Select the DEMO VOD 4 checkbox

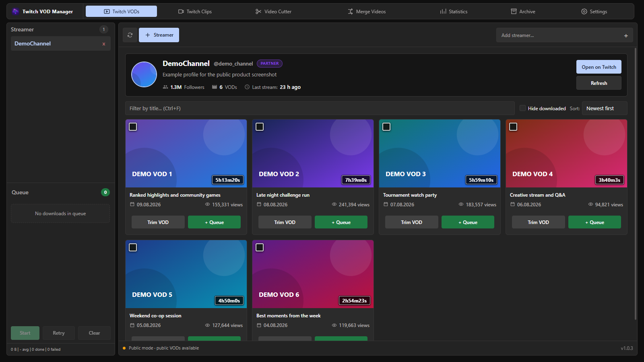pos(513,127)
